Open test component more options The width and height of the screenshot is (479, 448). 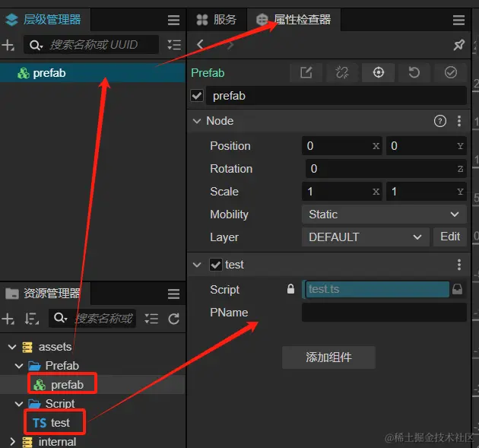(x=458, y=265)
